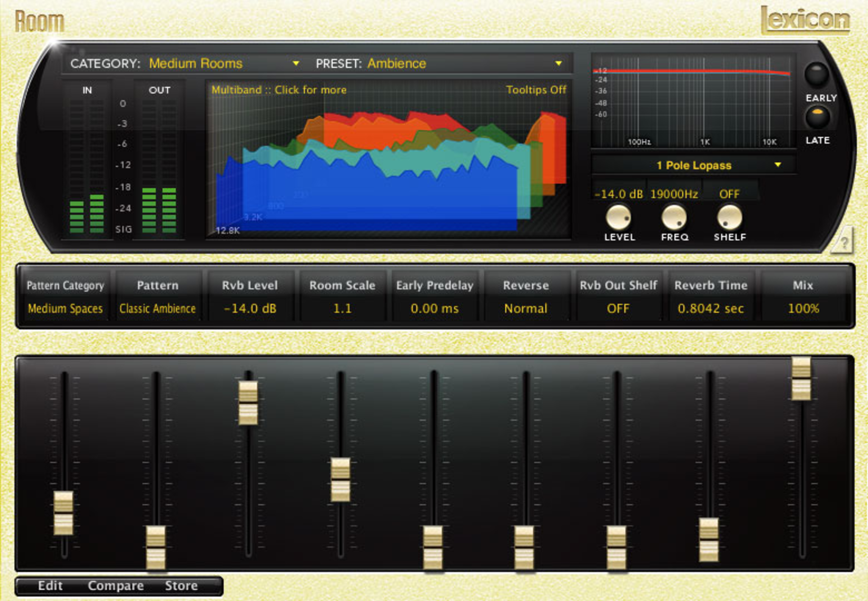Click the Mix fader handle

[x=801, y=378]
